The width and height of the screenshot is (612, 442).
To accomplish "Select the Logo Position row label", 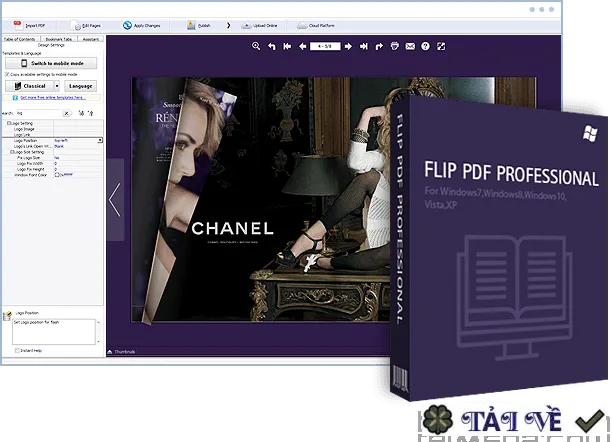I will pos(25,140).
